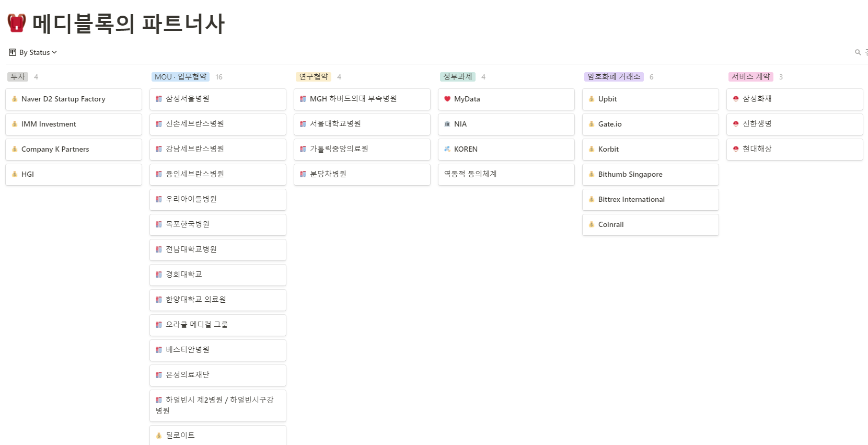Open the IMM Investment card
The image size is (868, 445).
pyautogui.click(x=74, y=124)
